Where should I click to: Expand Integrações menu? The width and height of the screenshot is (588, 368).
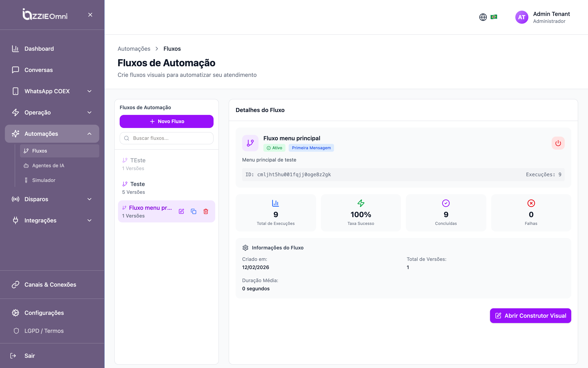(x=52, y=220)
